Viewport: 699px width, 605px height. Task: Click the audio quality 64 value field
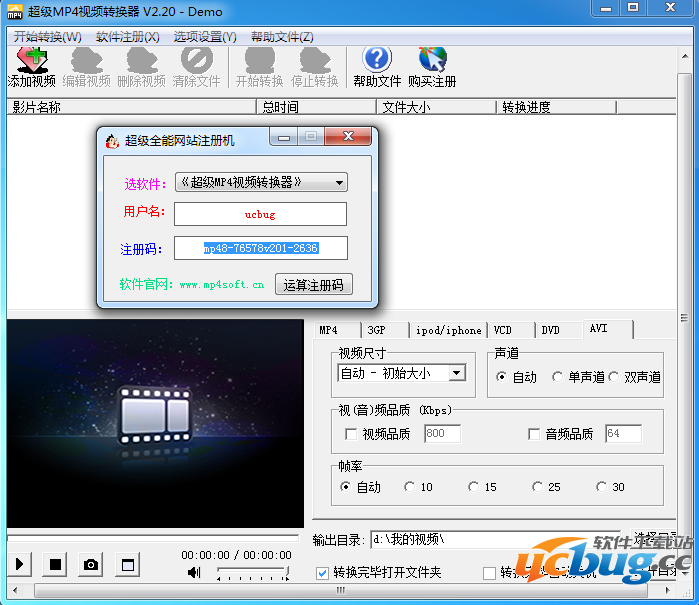(x=624, y=433)
